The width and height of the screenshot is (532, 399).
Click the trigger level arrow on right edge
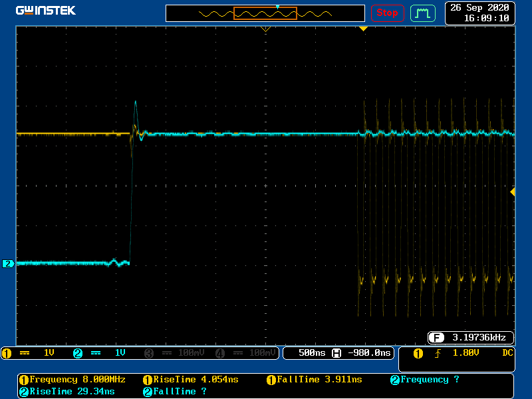pos(512,192)
